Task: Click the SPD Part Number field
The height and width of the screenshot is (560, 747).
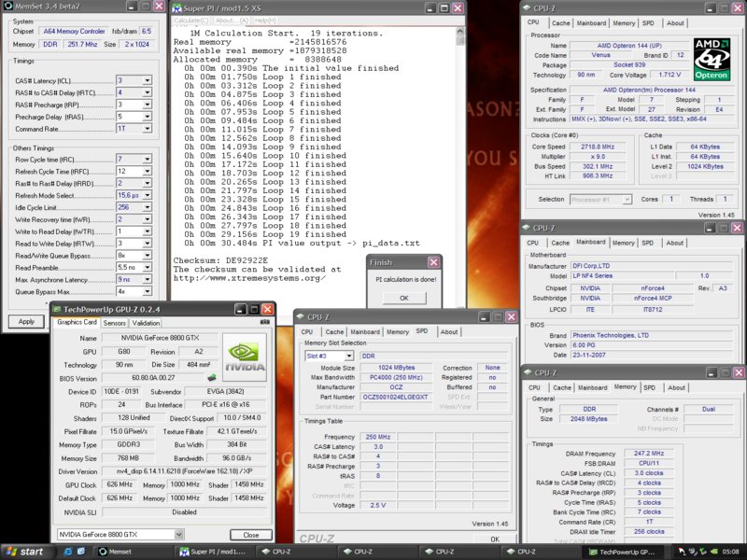Action: click(x=395, y=397)
